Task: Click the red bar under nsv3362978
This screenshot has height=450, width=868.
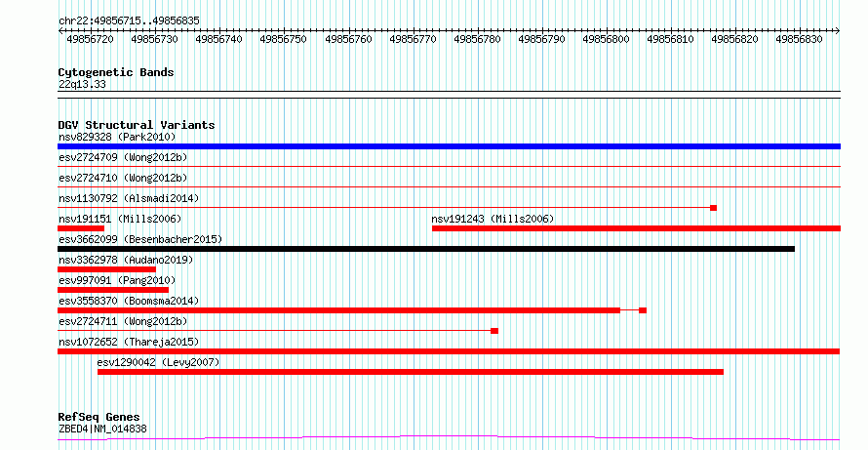Action: pyautogui.click(x=107, y=269)
